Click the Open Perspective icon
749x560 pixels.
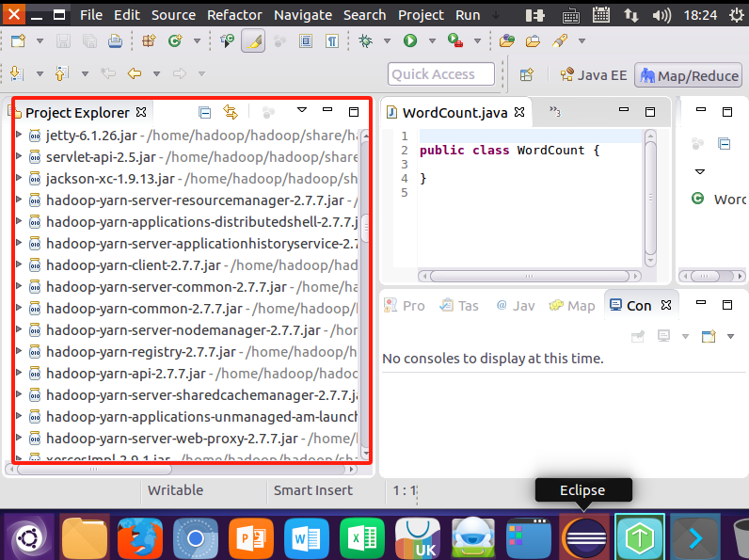click(x=526, y=75)
